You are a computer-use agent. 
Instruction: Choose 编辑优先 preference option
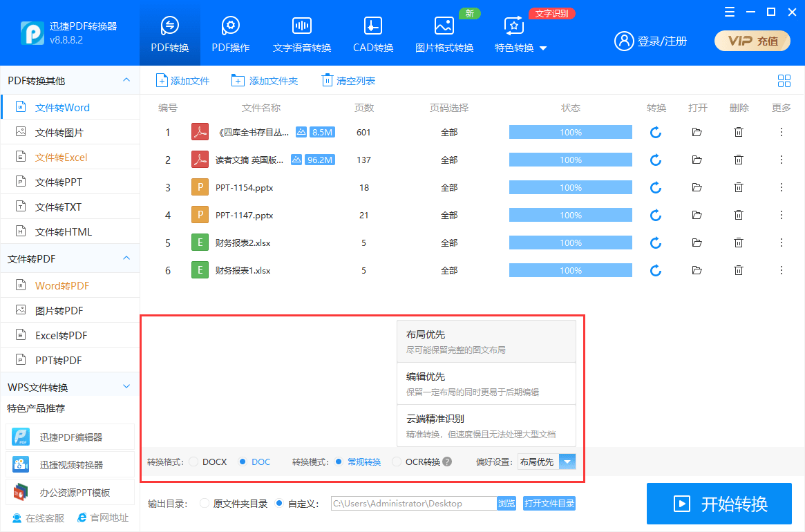(x=486, y=383)
